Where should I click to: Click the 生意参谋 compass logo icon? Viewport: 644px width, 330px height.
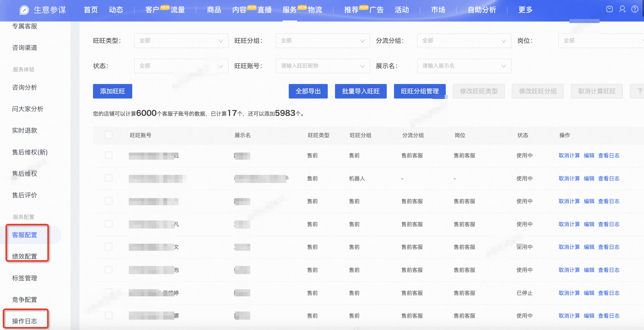pos(24,10)
